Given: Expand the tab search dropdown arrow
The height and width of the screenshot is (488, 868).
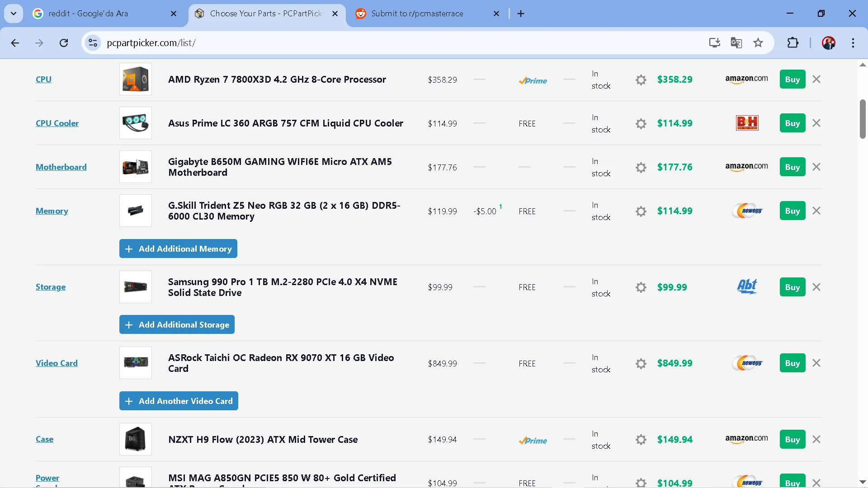Looking at the screenshot, I should point(14,14).
